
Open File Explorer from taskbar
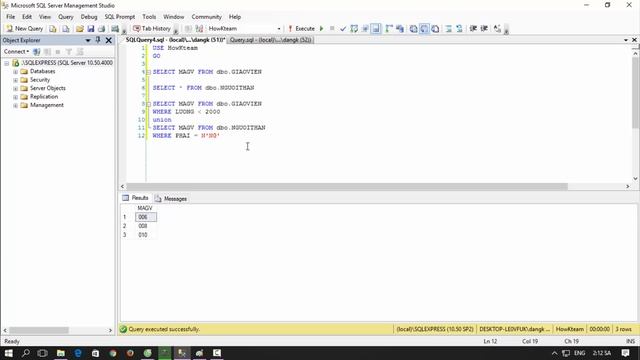(x=61, y=353)
